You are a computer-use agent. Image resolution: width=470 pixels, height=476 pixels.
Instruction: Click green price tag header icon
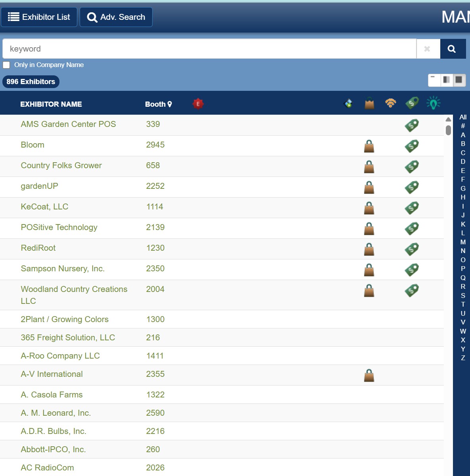pyautogui.click(x=412, y=103)
